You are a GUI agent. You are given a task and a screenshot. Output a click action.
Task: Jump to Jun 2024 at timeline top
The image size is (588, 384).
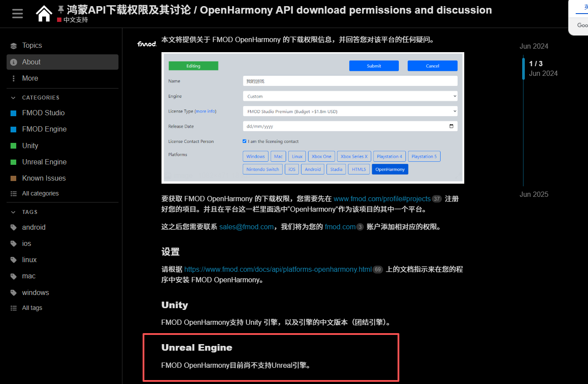(534, 46)
